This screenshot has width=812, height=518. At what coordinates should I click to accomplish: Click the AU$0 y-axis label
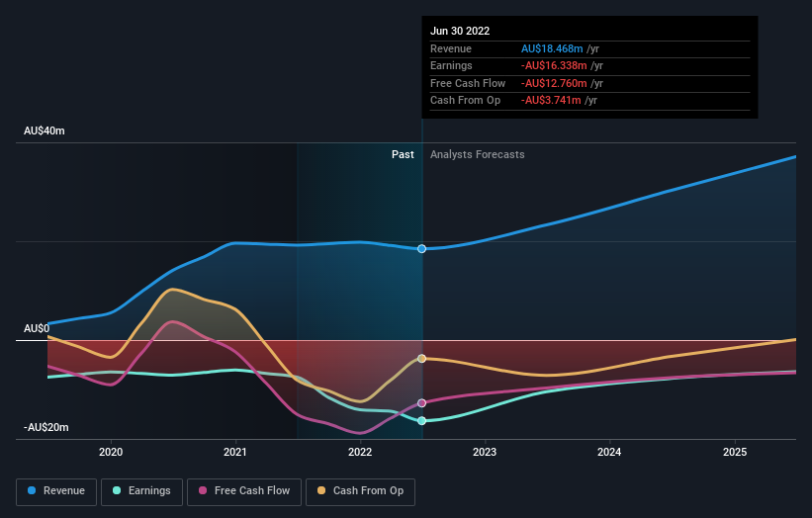[37, 328]
